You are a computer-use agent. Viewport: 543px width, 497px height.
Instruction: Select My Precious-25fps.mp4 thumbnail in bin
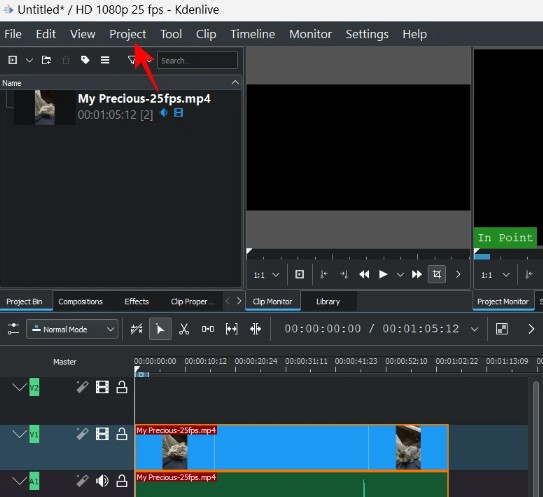click(x=45, y=107)
